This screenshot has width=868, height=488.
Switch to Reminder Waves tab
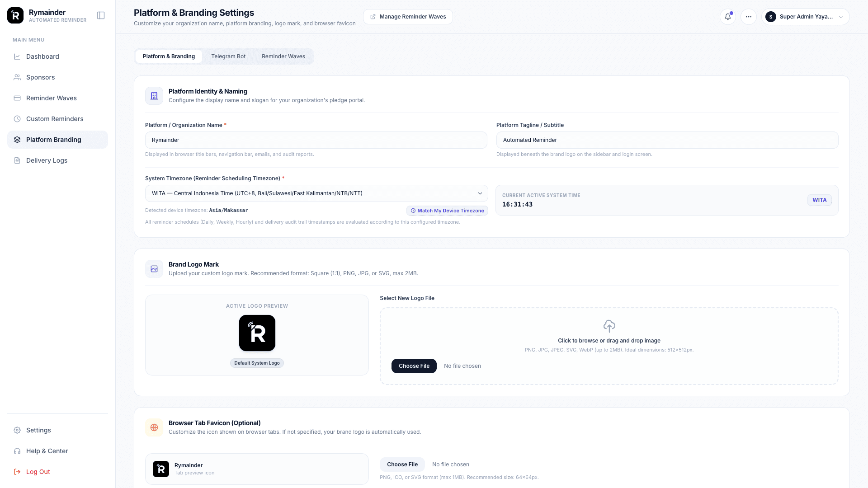(283, 56)
